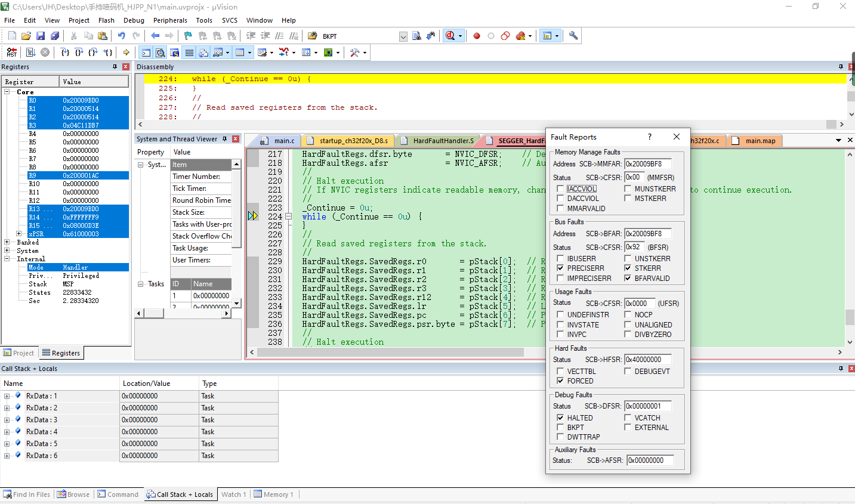Click Disable All Breakpoints icon

[505, 36]
